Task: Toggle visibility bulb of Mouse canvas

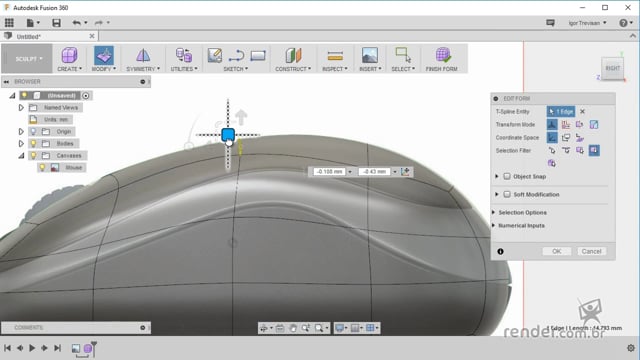Action: point(42,167)
